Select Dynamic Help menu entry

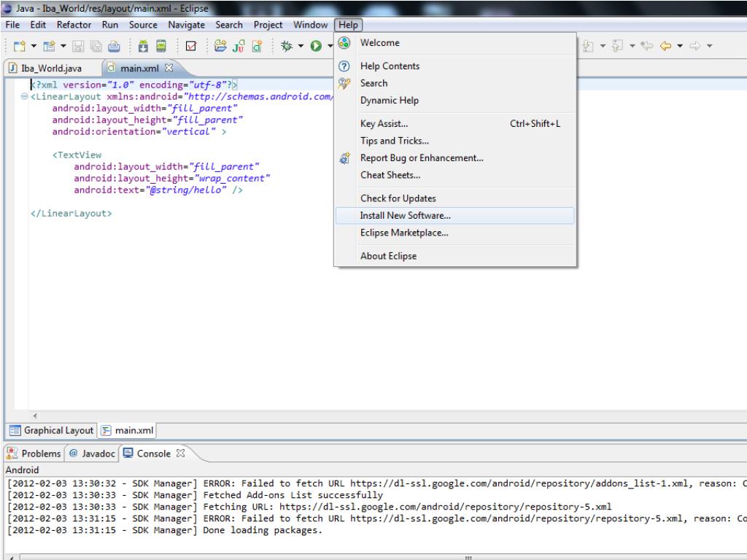(455, 101)
